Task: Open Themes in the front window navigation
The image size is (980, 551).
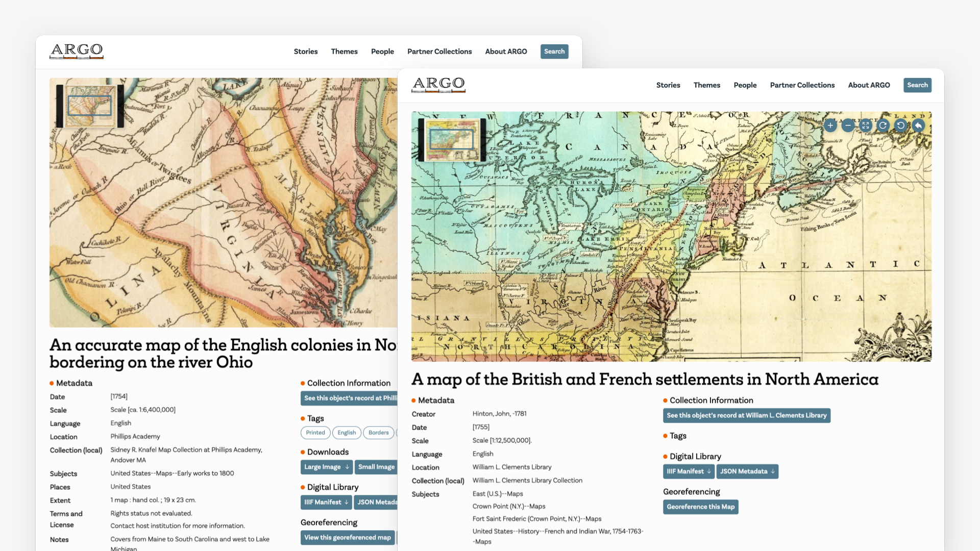Action: click(707, 85)
